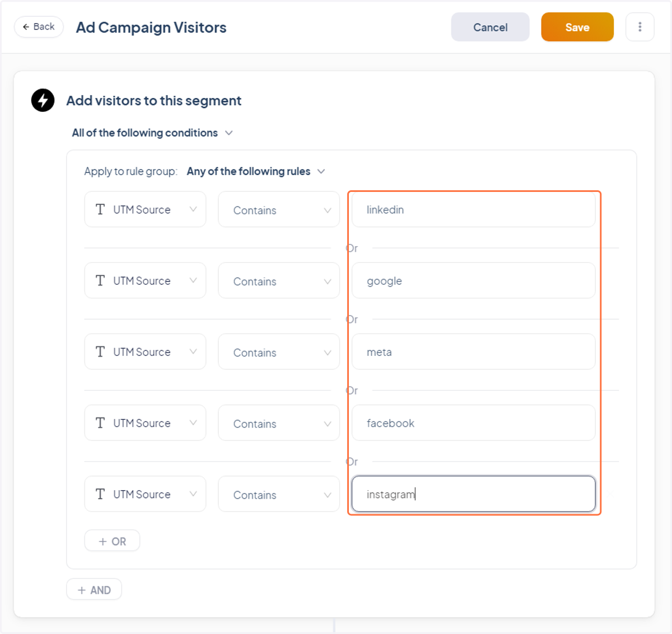Click the linkedin value field
Screen dimensions: 672x634
[x=473, y=209]
